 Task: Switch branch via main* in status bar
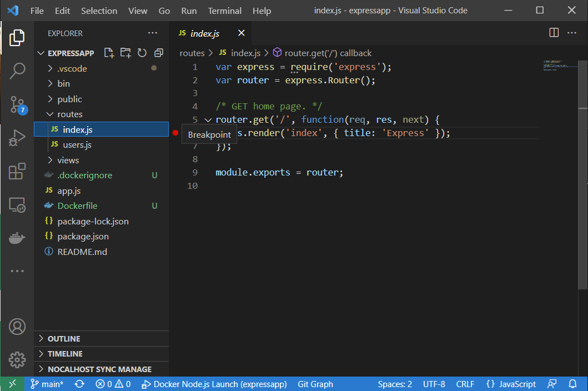[x=47, y=384]
